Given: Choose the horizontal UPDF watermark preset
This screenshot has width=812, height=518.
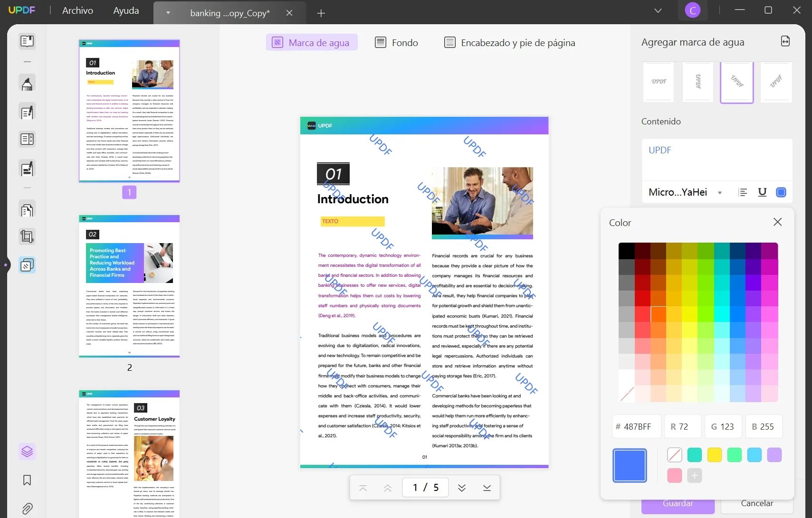Looking at the screenshot, I should [x=659, y=82].
